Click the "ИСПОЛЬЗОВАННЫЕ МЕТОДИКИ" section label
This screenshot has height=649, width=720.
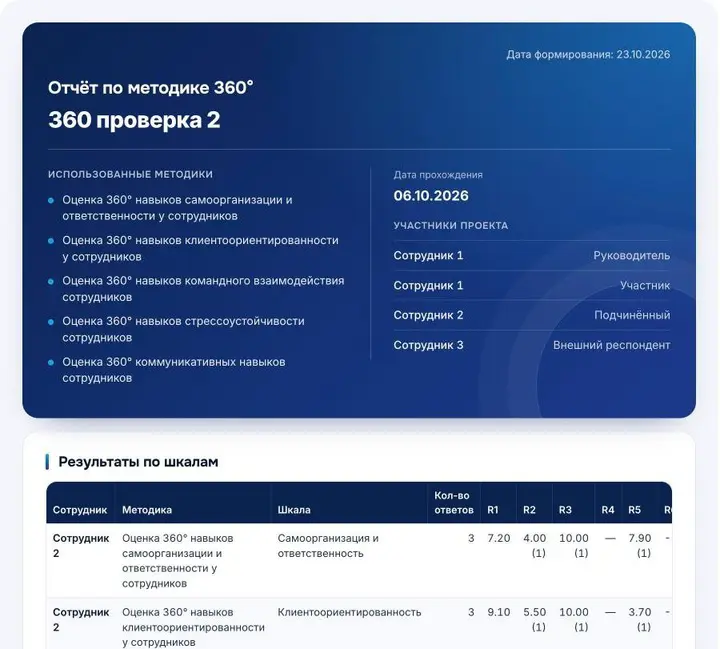pyautogui.click(x=130, y=174)
